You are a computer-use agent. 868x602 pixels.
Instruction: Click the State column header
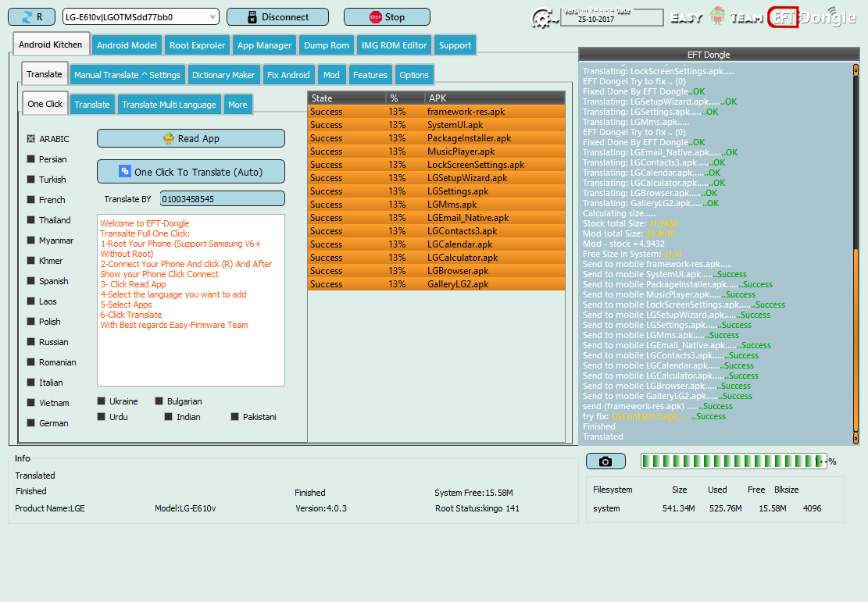pos(347,98)
